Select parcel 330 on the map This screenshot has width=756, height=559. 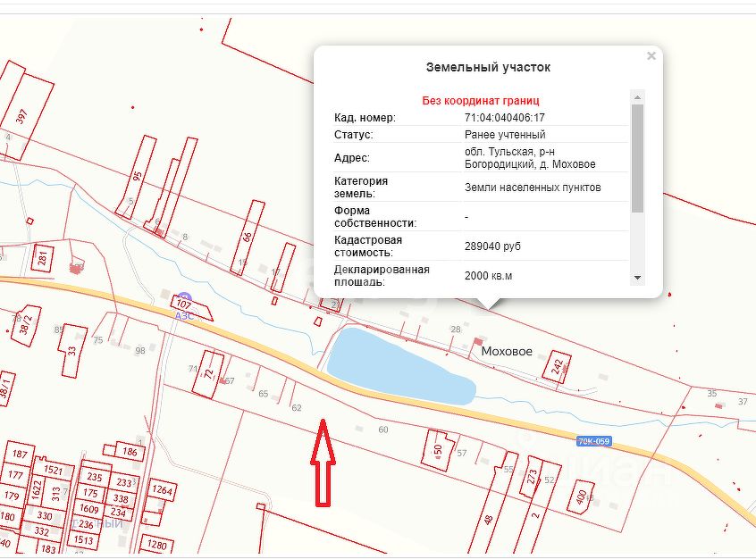point(45,515)
